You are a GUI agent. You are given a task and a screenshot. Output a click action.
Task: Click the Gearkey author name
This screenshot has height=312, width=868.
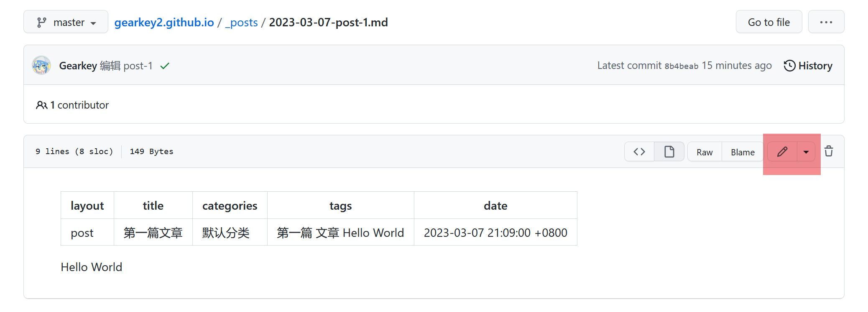coord(78,66)
